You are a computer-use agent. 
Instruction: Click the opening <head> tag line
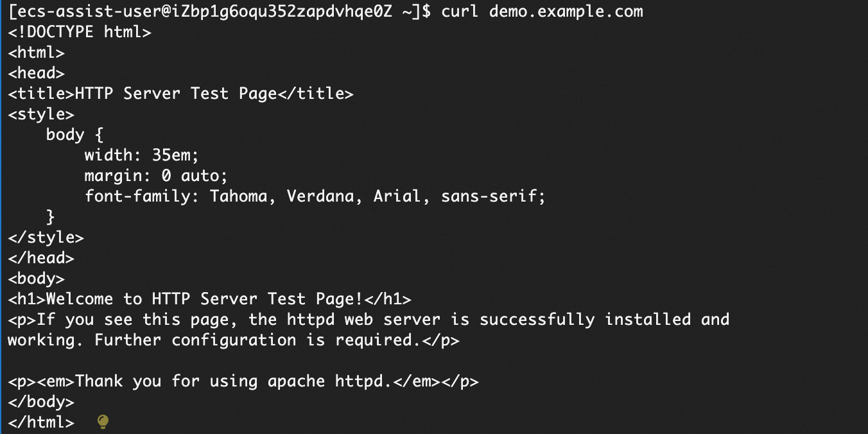pos(36,73)
